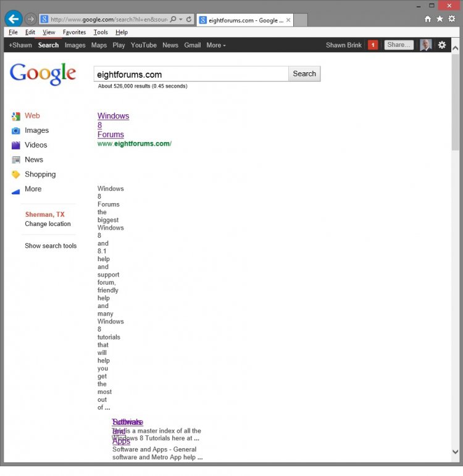
Task: Click Sherman, TX location
Action: (44, 214)
